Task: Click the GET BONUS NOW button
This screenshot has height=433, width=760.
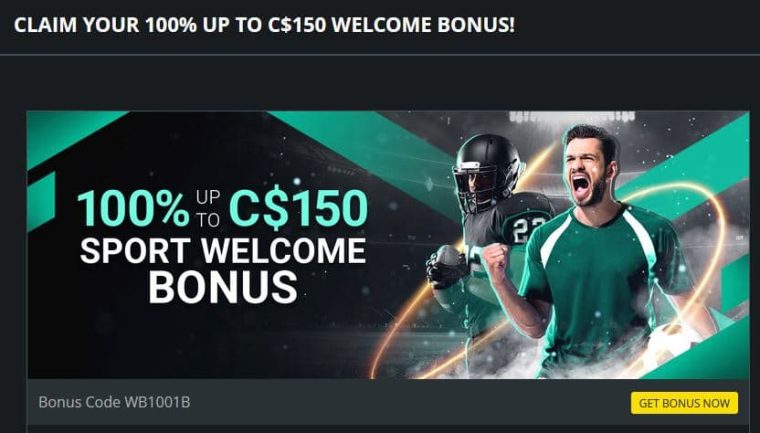Action: pos(684,403)
